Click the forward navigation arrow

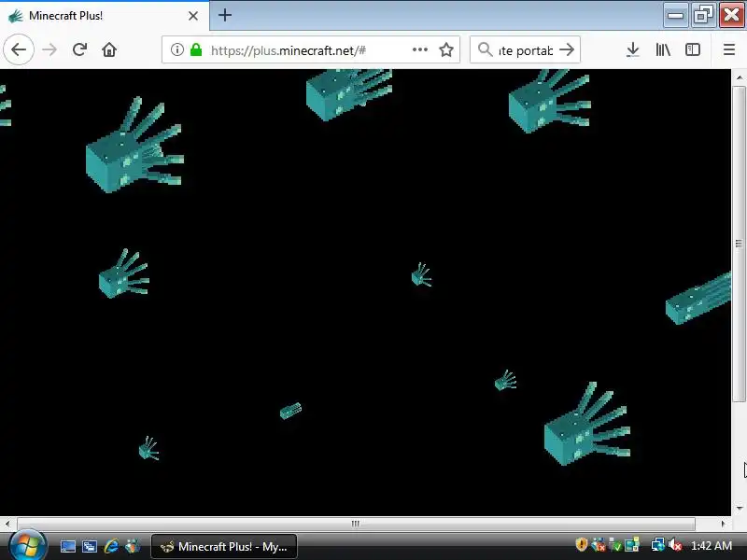49,49
